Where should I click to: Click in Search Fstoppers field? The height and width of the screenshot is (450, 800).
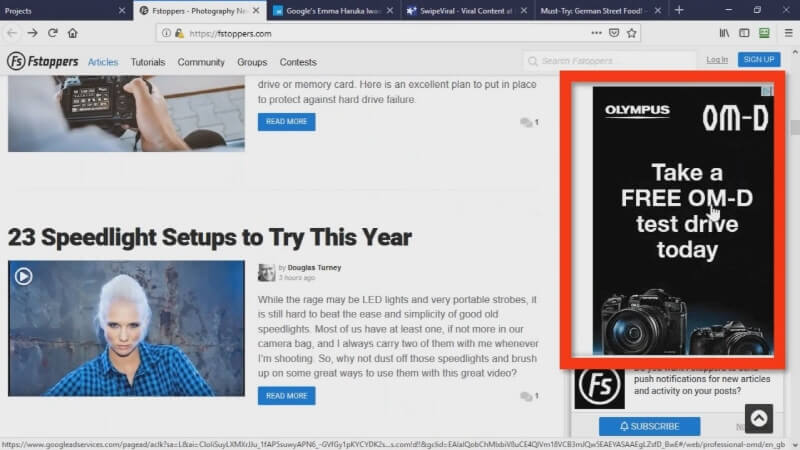[x=610, y=61]
